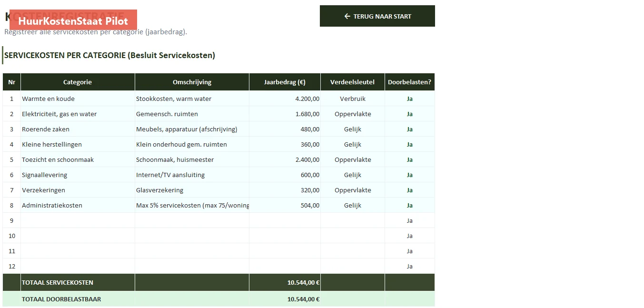The width and height of the screenshot is (644, 308).
Task: Select the Gemeensch. ruimten description
Action: [192, 114]
